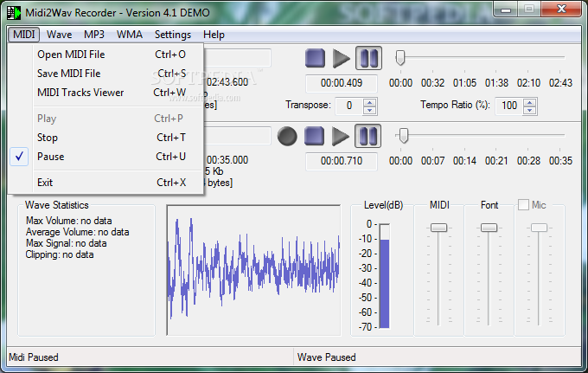Open the MIDI Tracks Viewer entry

coord(106,93)
